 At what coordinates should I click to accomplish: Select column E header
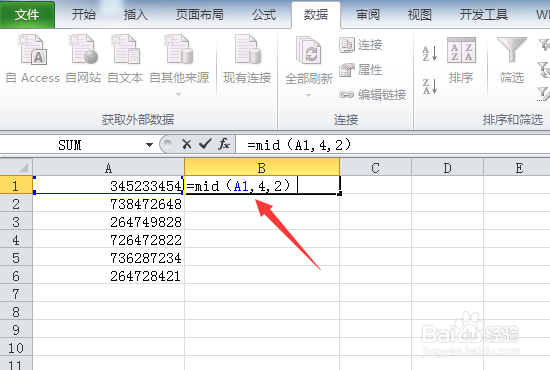pyautogui.click(x=517, y=168)
